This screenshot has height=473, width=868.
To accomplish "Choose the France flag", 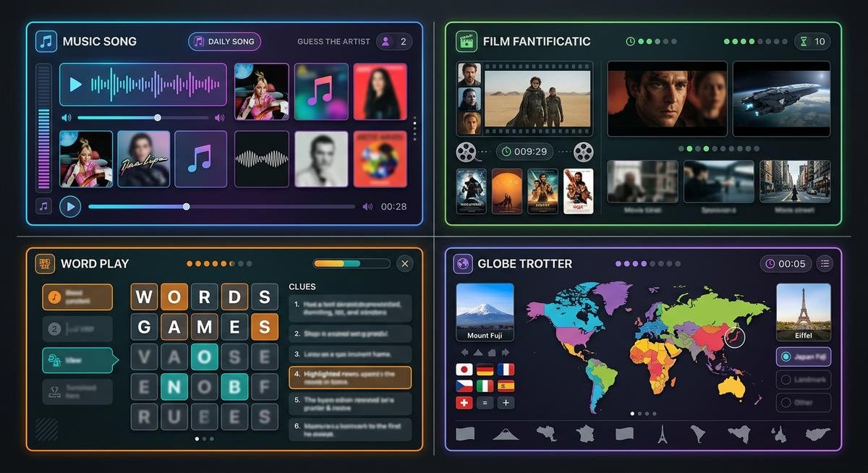I will (x=506, y=370).
